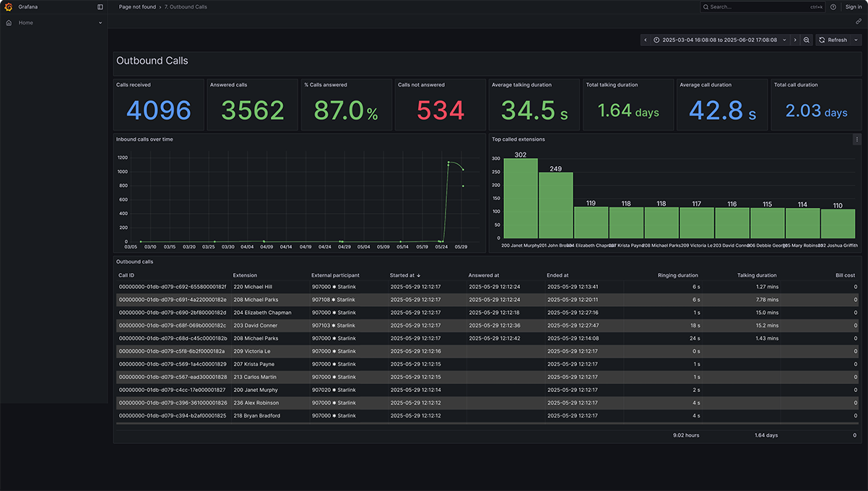The height and width of the screenshot is (491, 868).
Task: Open the help question mark icon
Action: click(833, 7)
